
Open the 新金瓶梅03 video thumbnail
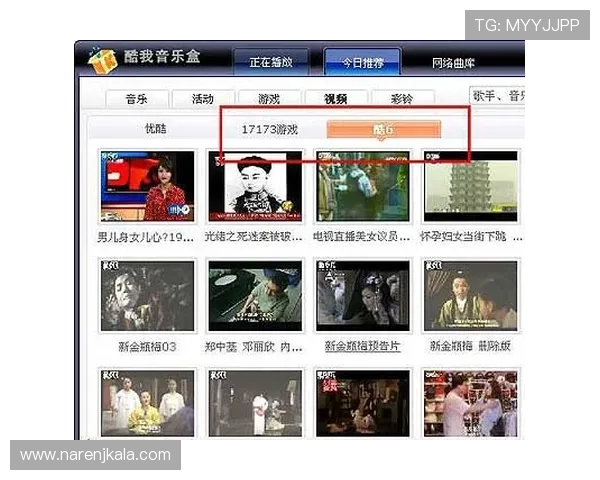pos(147,296)
